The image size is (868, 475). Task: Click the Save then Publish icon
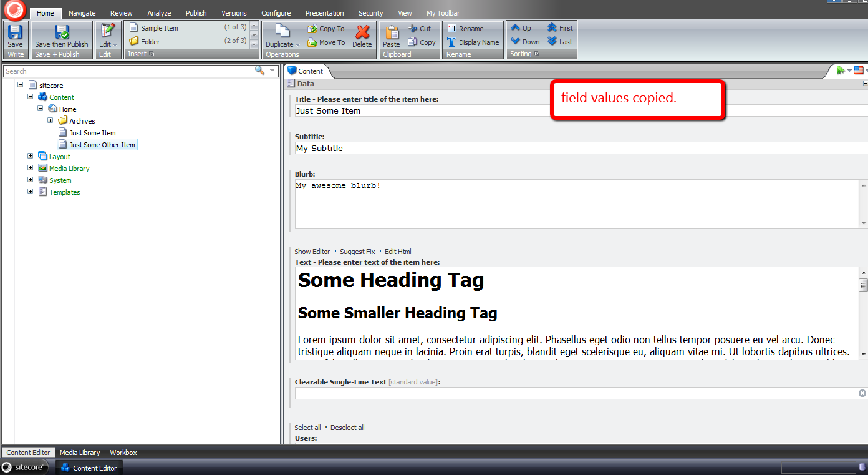pos(61,33)
